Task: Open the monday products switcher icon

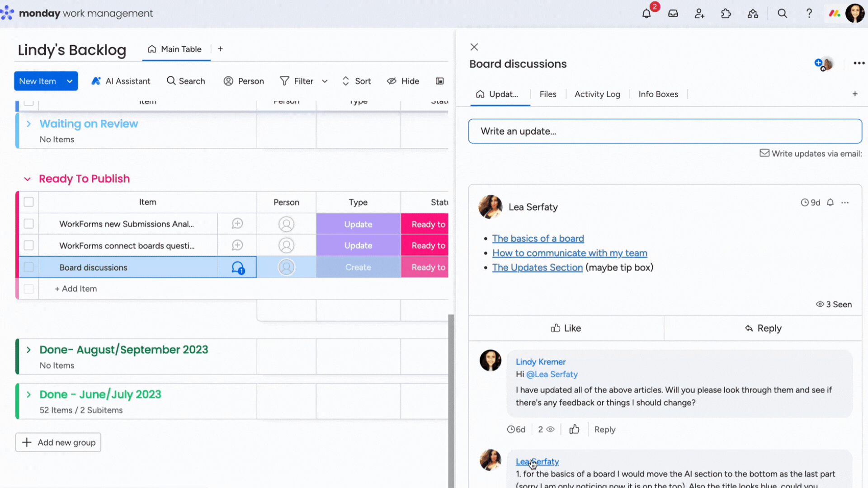Action: (835, 14)
